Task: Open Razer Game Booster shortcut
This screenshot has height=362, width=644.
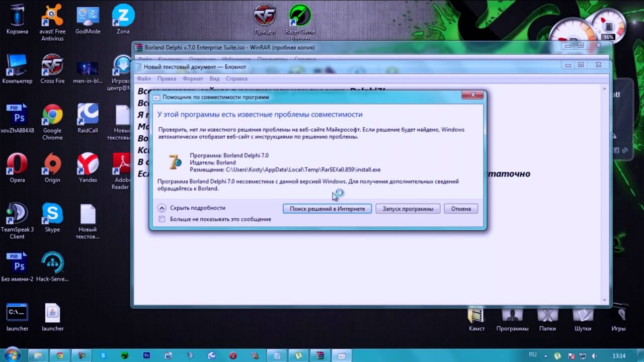Action: pos(300,23)
